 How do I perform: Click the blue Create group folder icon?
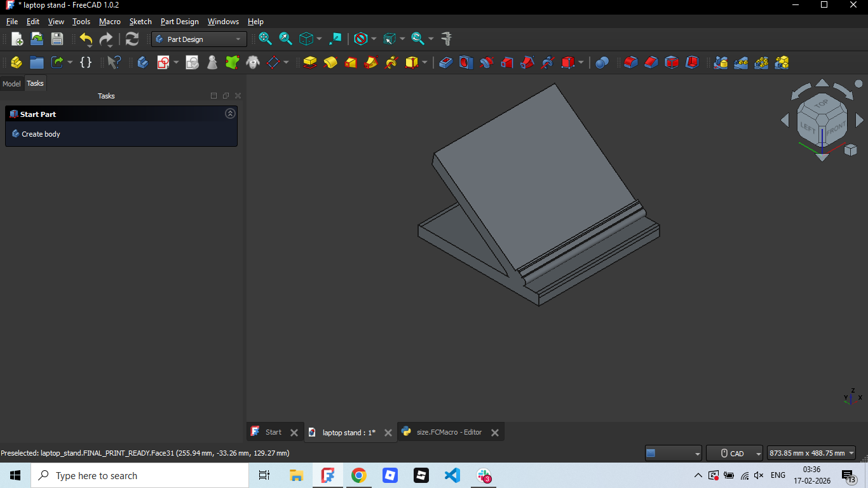pos(37,62)
